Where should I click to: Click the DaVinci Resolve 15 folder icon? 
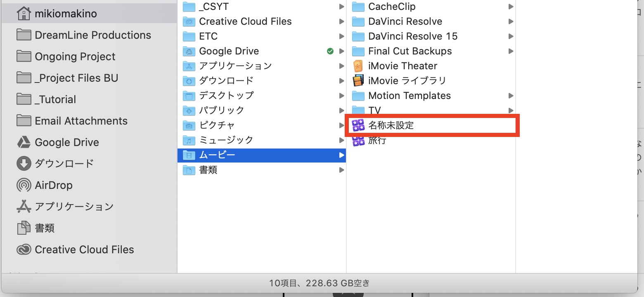tap(358, 36)
